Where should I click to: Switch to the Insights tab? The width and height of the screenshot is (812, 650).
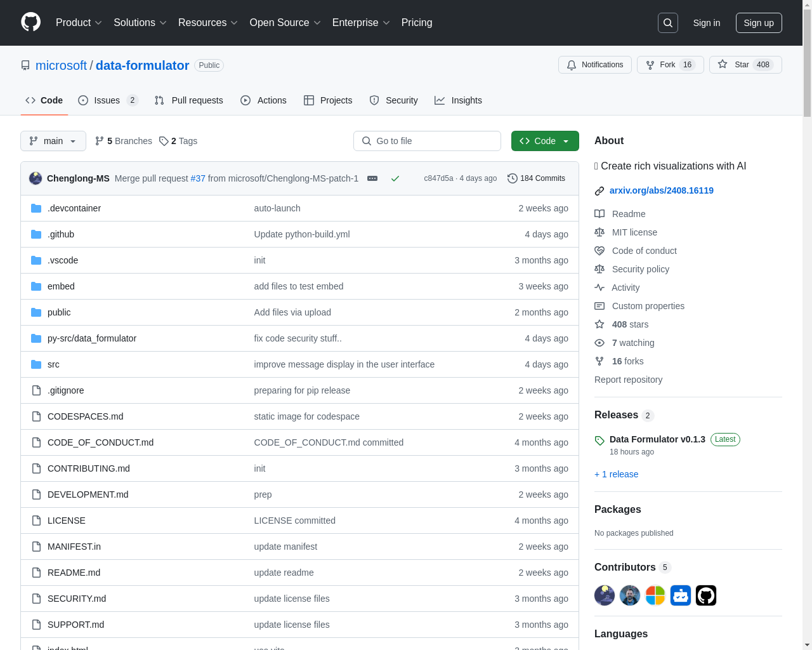(458, 100)
